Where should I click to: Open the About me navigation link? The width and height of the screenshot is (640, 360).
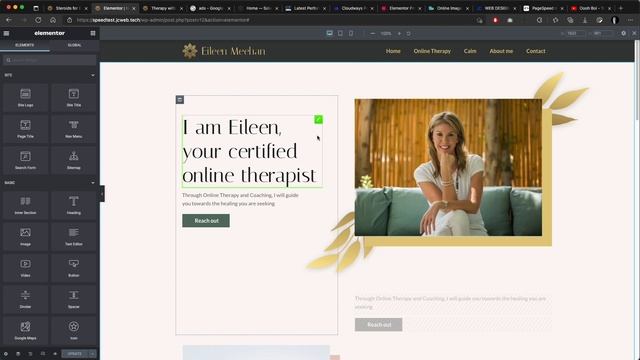point(501,51)
